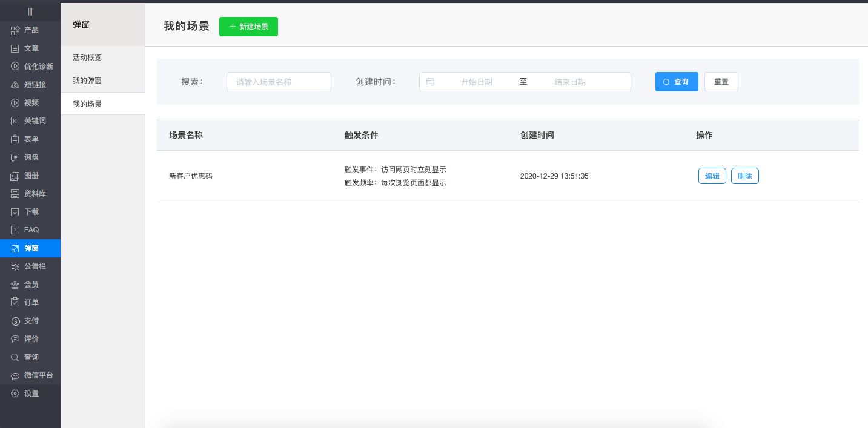The height and width of the screenshot is (428, 868).
Task: Click calendar icon in date range field
Action: coord(430,82)
